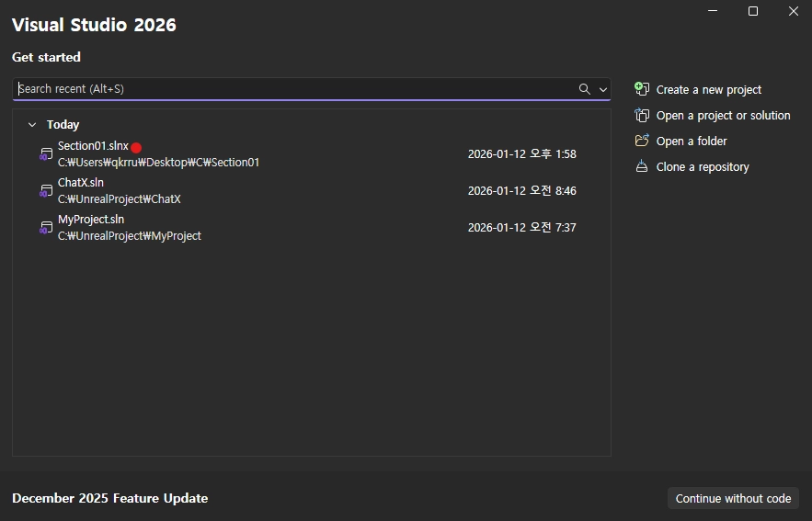Maximize the Visual Studio start window

point(753,11)
